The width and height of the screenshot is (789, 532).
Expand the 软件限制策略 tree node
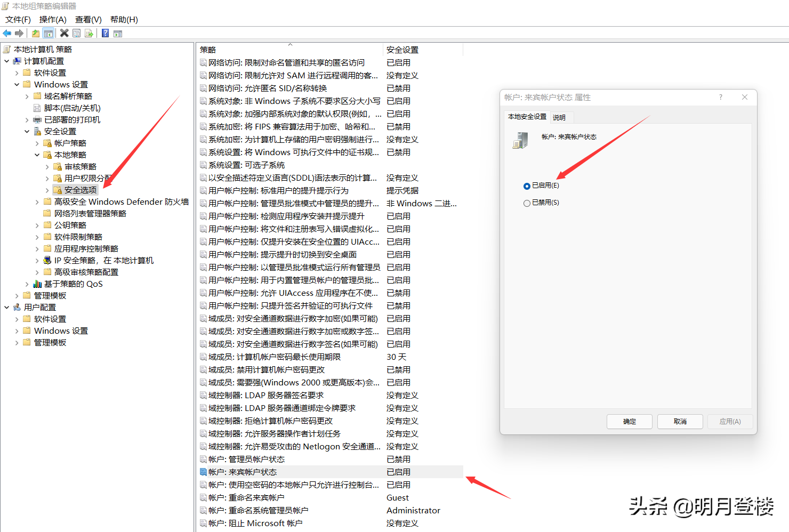tap(37, 237)
